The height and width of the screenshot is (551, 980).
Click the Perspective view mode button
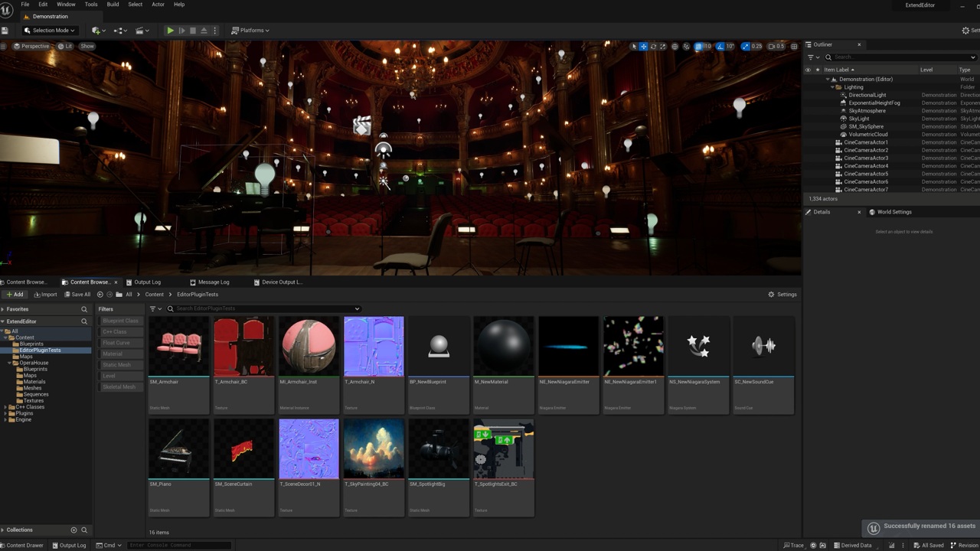coord(31,46)
